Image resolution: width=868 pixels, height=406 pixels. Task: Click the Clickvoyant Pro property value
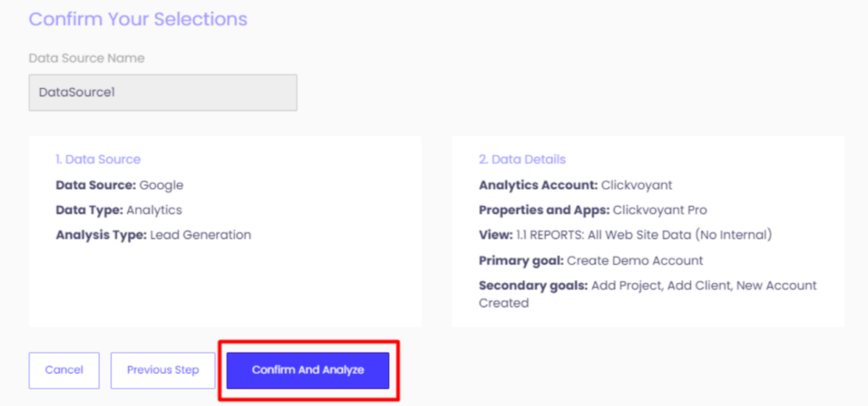coord(659,210)
